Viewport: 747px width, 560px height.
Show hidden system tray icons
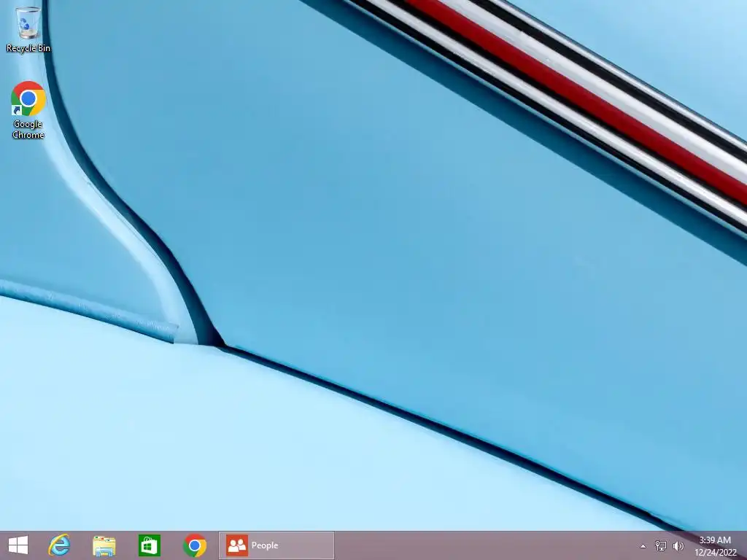643,546
